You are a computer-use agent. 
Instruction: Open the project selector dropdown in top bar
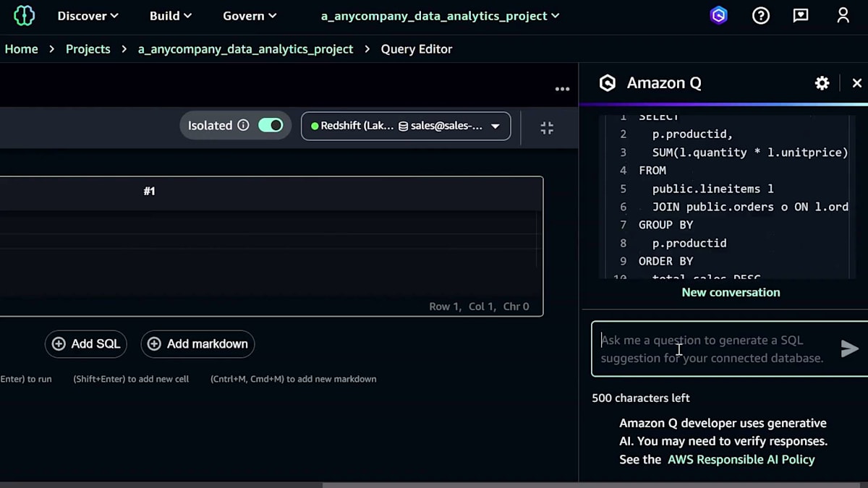440,16
